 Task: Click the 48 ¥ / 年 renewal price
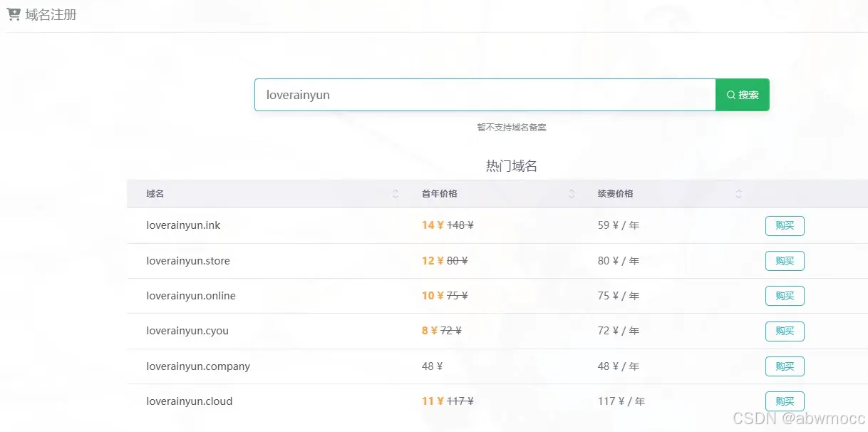pyautogui.click(x=619, y=366)
